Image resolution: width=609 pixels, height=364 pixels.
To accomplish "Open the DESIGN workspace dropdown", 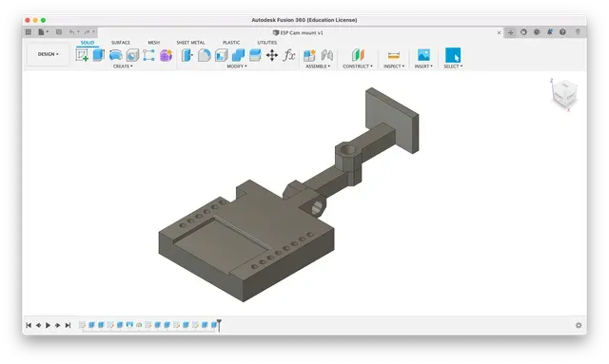I will click(49, 54).
